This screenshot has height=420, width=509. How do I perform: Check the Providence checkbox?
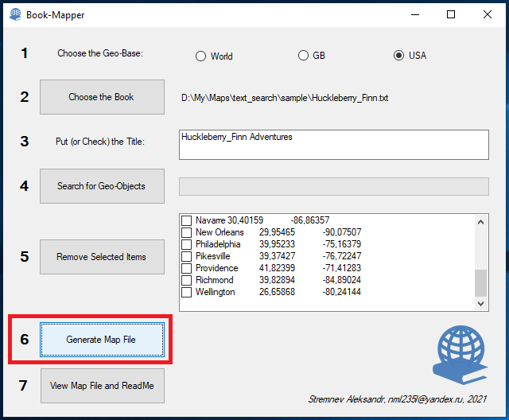pyautogui.click(x=186, y=268)
